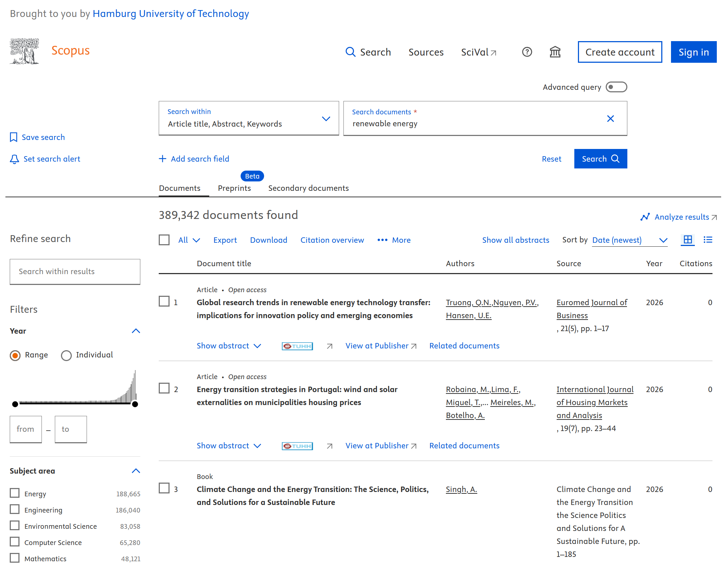Click the Set search alert bell icon
This screenshot has height=567, width=728.
coord(14,159)
